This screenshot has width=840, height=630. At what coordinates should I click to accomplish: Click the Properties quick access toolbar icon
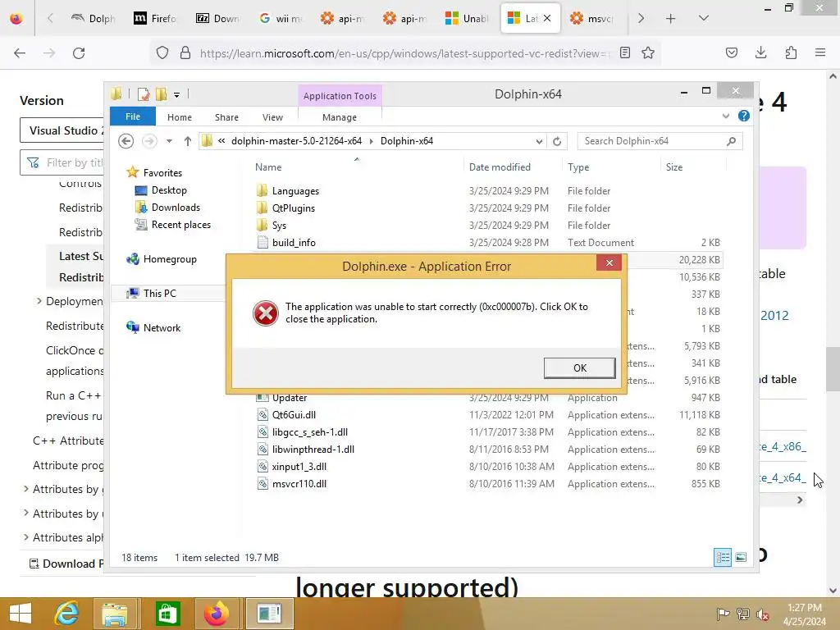tap(144, 94)
